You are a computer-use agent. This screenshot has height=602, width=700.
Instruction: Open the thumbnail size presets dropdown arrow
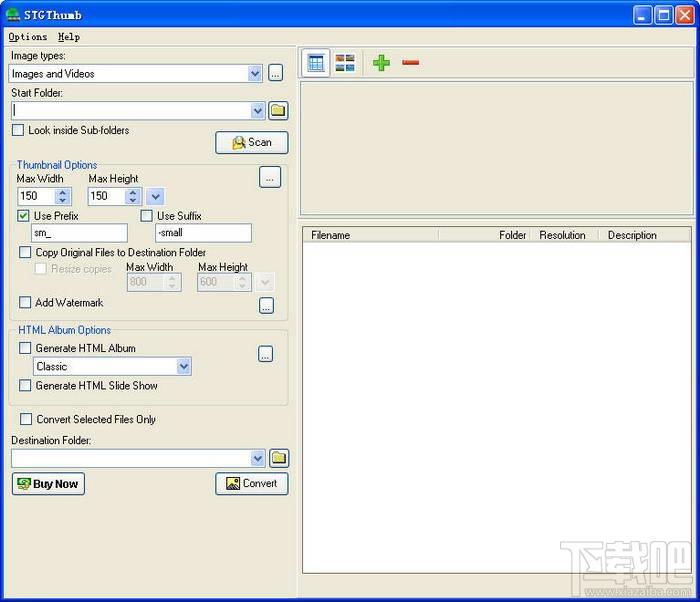click(x=155, y=196)
